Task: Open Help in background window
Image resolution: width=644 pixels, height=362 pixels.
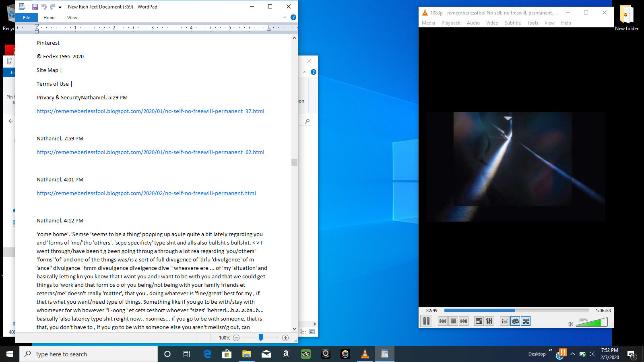Action: [x=314, y=72]
